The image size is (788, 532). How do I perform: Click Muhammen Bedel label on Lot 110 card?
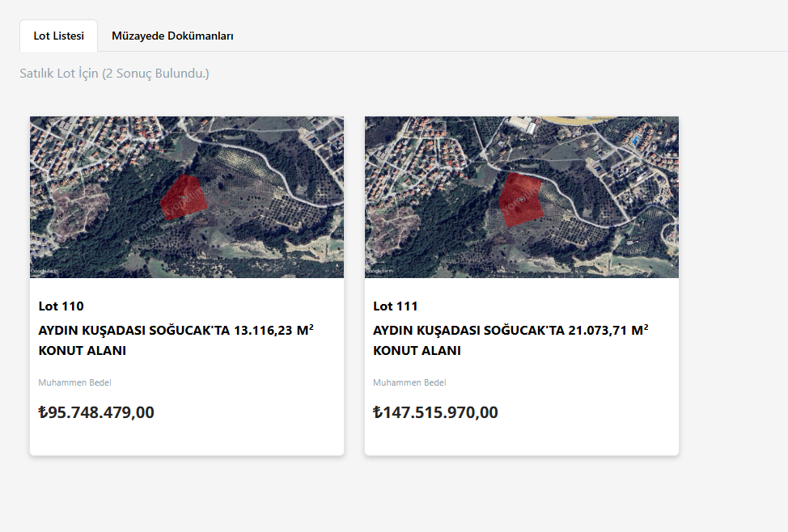(74, 382)
